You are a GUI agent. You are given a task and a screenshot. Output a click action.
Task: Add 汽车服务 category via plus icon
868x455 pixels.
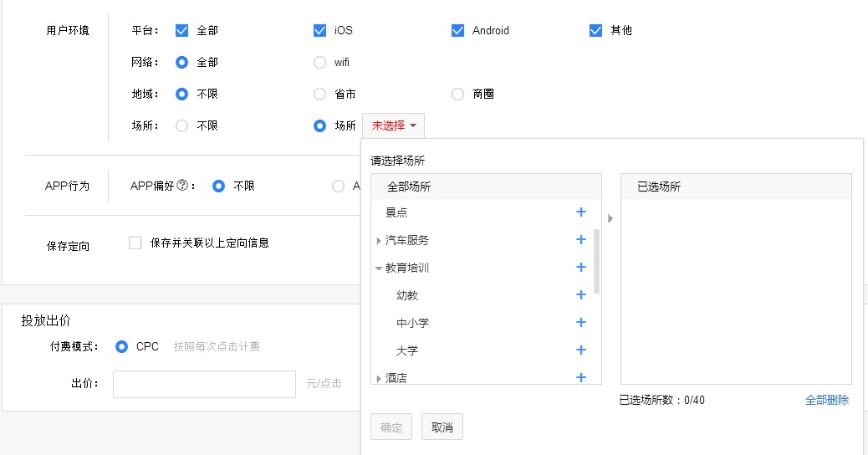pos(580,240)
